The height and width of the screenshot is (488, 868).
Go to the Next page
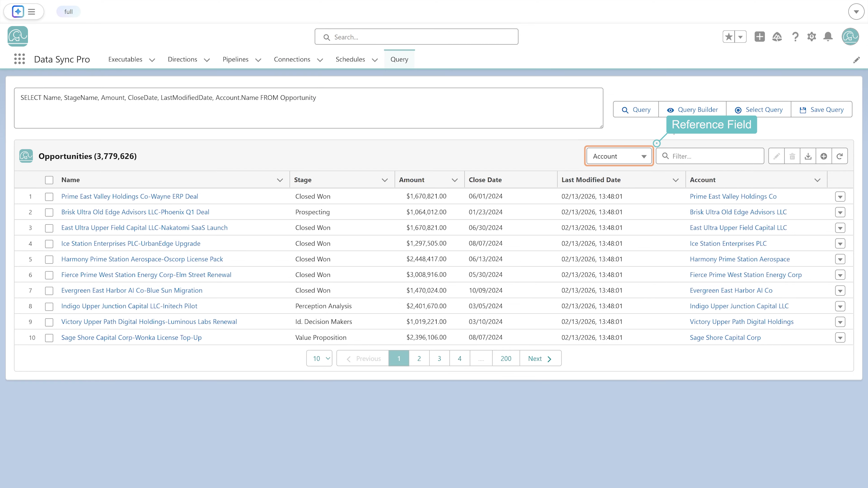coord(540,358)
